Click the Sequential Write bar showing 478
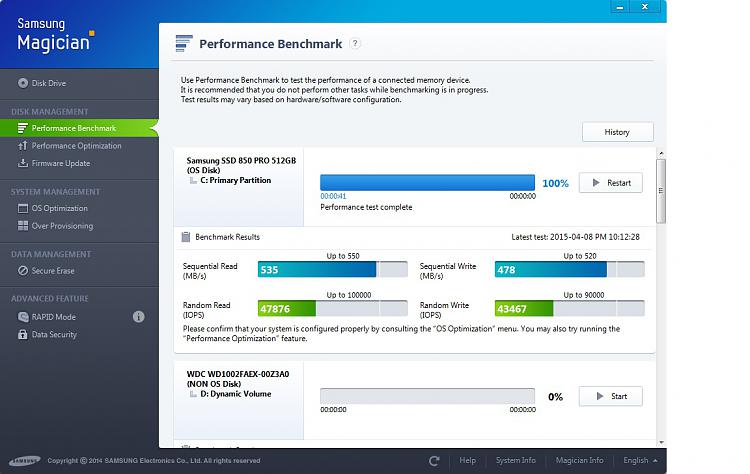The height and width of the screenshot is (474, 750). (x=569, y=270)
